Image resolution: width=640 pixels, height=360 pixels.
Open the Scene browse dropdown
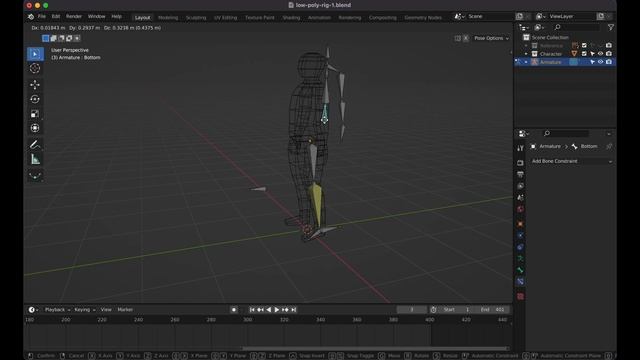point(460,17)
